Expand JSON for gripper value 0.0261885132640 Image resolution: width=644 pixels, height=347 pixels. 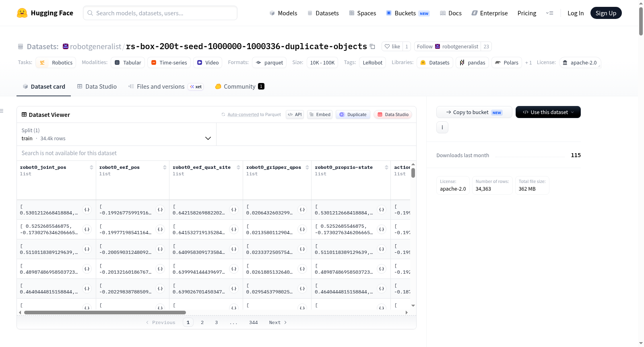302,269
